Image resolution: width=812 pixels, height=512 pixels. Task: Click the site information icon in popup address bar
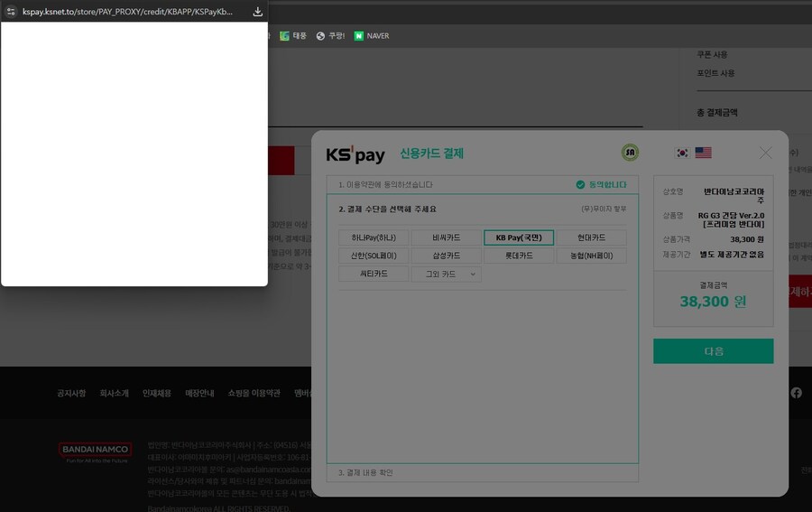coord(11,12)
